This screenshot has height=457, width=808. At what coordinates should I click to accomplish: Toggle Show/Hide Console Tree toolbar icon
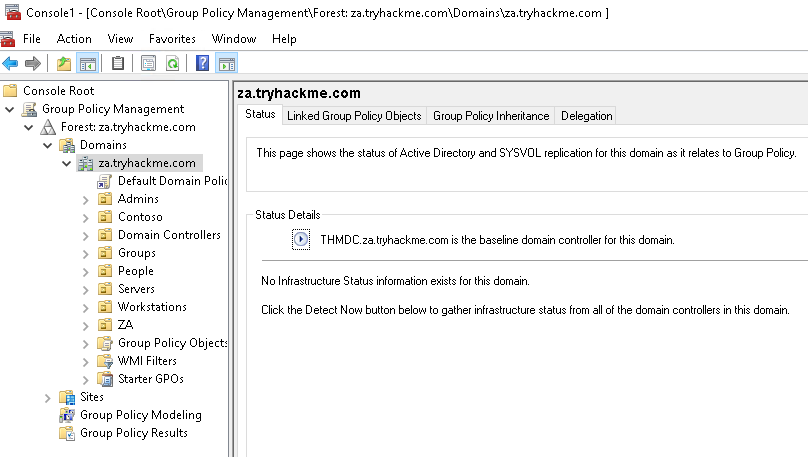(87, 64)
